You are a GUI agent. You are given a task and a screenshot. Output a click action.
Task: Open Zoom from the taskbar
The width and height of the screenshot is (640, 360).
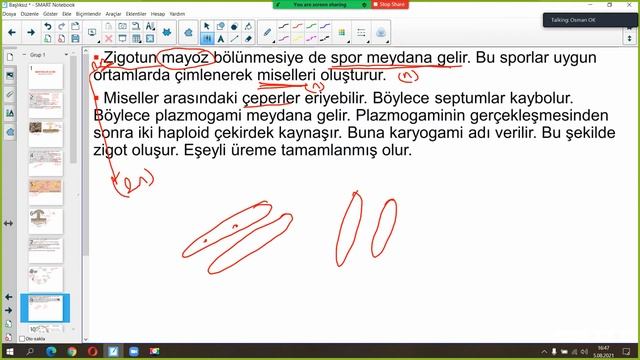click(x=133, y=351)
